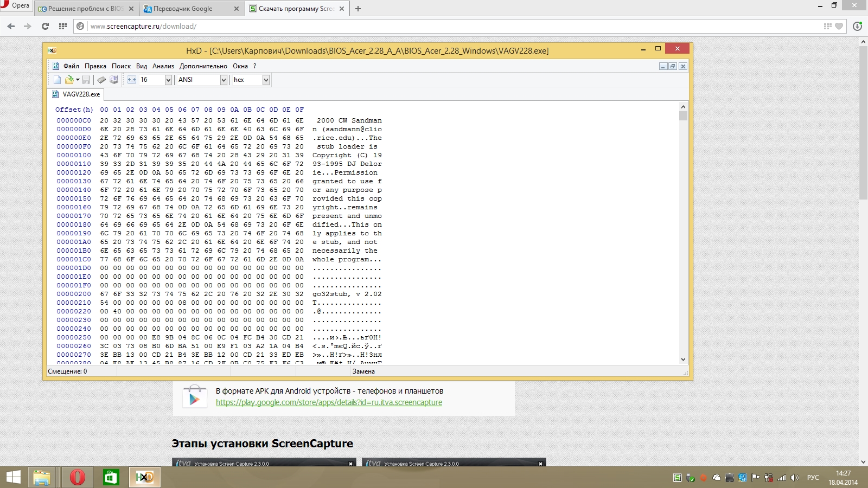Click the bytes-per-row width arrows icon
The image size is (868, 488).
point(132,80)
